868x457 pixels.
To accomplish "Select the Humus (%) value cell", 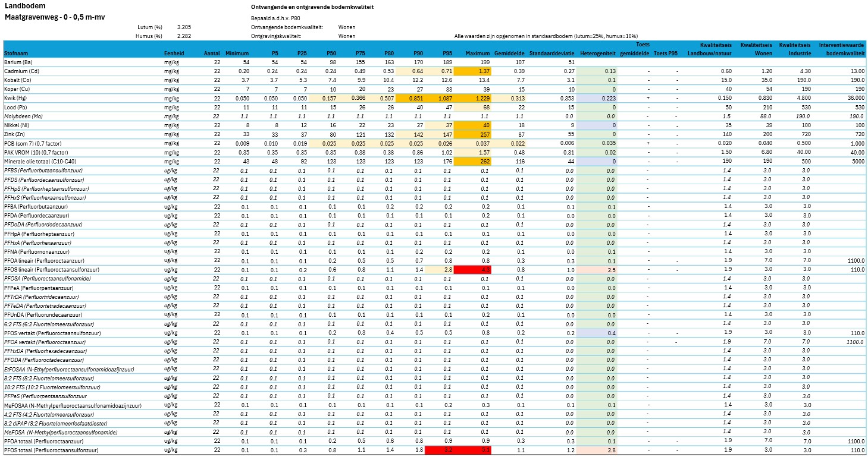I will tap(184, 36).
